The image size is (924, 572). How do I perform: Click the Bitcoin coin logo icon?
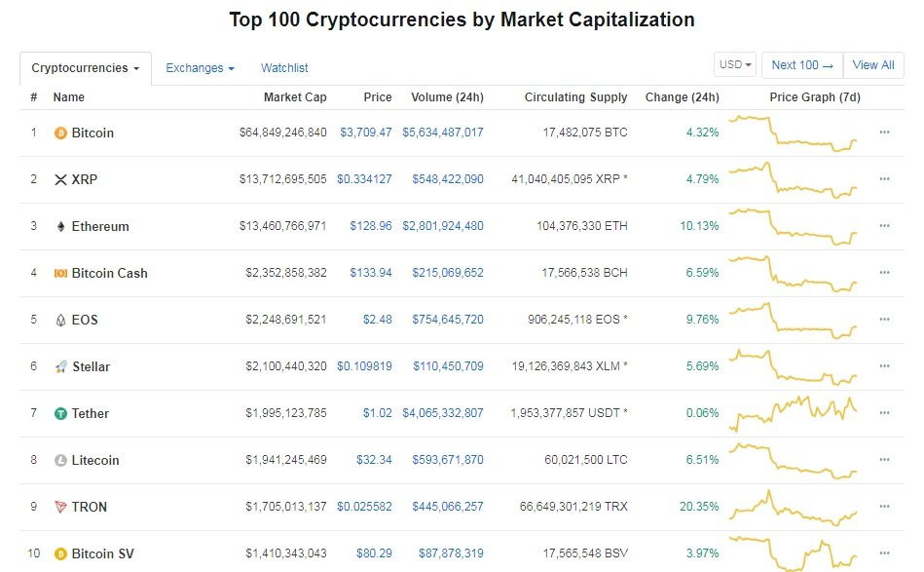click(x=60, y=133)
